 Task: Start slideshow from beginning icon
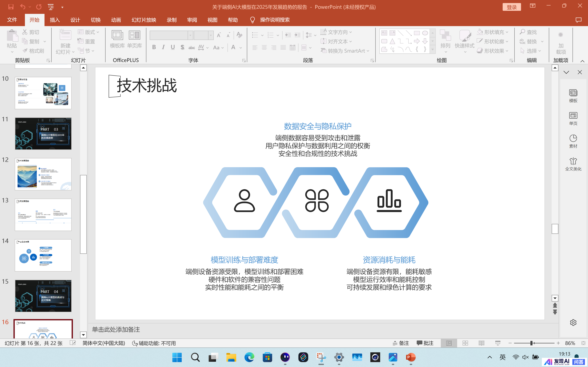pyautogui.click(x=51, y=7)
